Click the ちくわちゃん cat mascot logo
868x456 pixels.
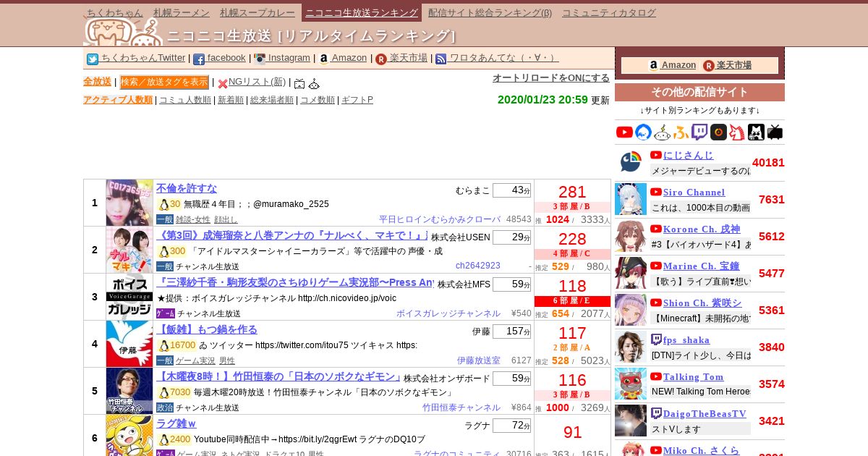pyautogui.click(x=123, y=31)
